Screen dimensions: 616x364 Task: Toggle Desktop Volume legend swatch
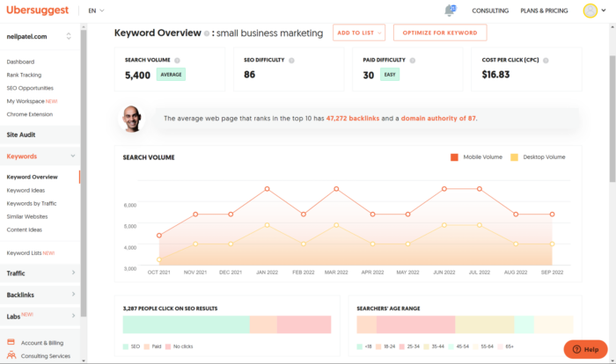click(x=514, y=157)
